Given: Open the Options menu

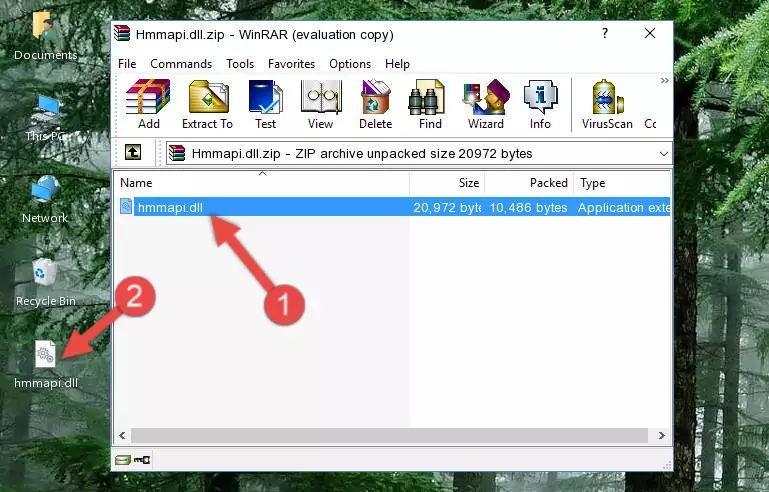Looking at the screenshot, I should (x=350, y=64).
